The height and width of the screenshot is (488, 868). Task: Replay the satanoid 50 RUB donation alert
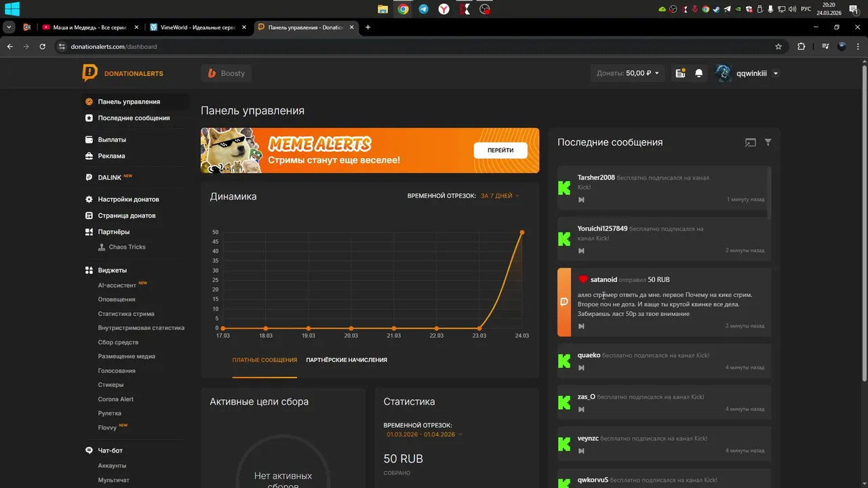pos(581,326)
